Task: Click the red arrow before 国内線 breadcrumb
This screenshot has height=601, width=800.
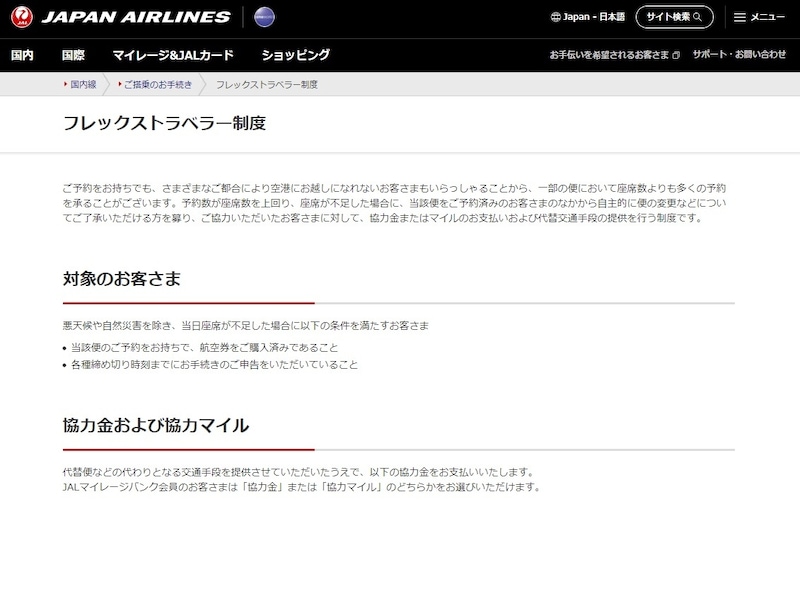Action: click(65, 84)
